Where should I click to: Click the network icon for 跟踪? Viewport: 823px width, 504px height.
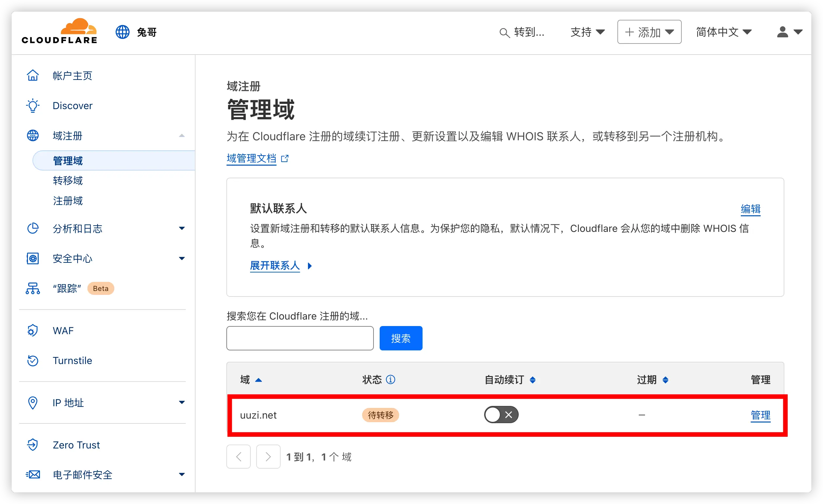33,289
